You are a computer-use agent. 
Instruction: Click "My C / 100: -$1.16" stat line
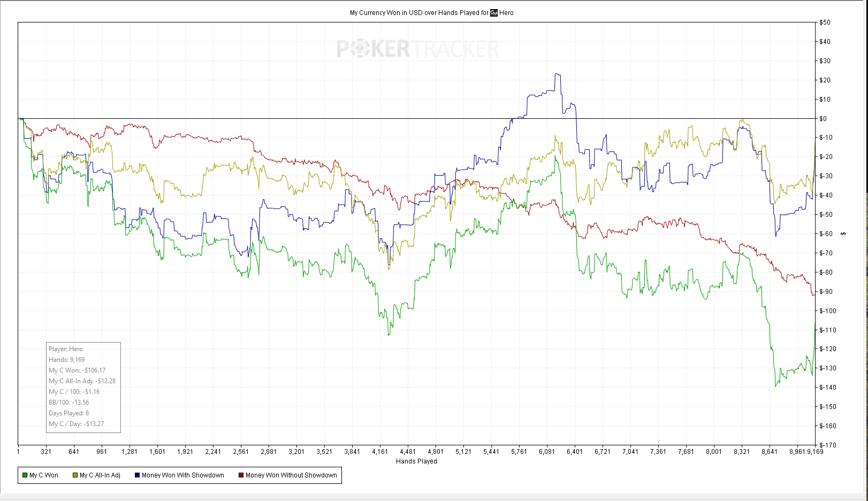[x=74, y=392]
